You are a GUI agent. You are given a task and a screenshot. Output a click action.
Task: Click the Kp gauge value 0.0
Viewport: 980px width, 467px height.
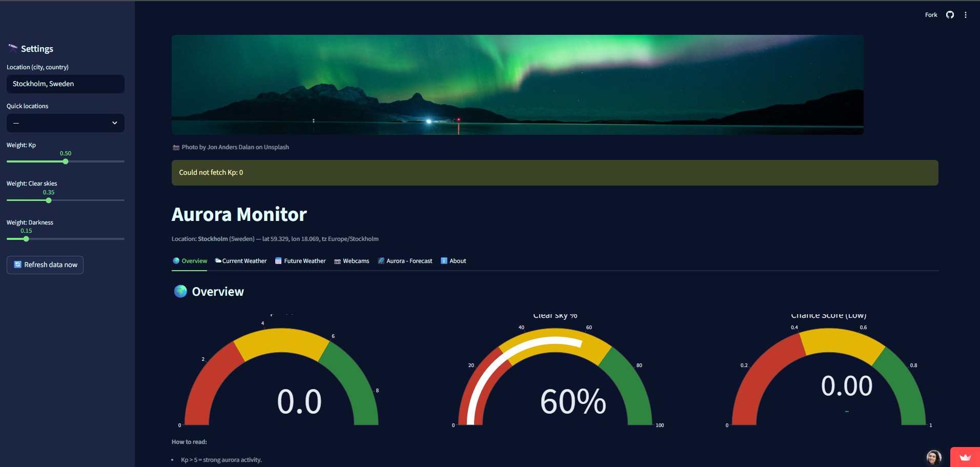[299, 401]
